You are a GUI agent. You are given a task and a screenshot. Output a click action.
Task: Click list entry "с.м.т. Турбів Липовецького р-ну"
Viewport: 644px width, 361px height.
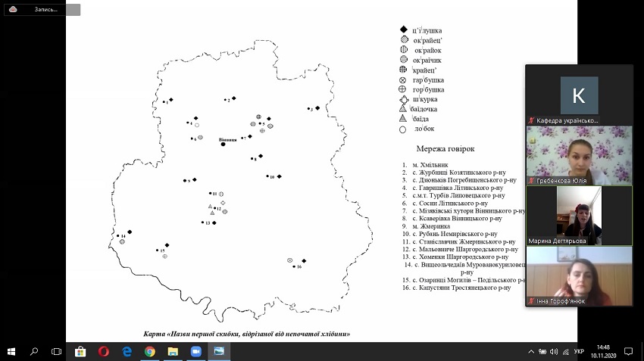[459, 195]
